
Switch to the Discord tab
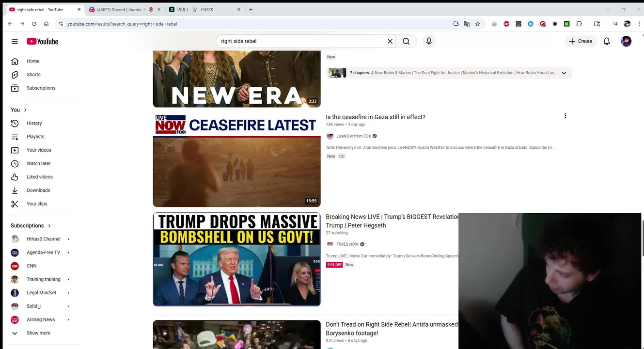(x=121, y=10)
